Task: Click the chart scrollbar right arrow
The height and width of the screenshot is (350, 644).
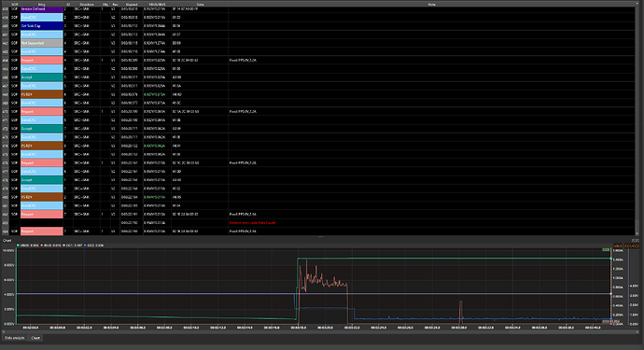Action: [x=638, y=331]
